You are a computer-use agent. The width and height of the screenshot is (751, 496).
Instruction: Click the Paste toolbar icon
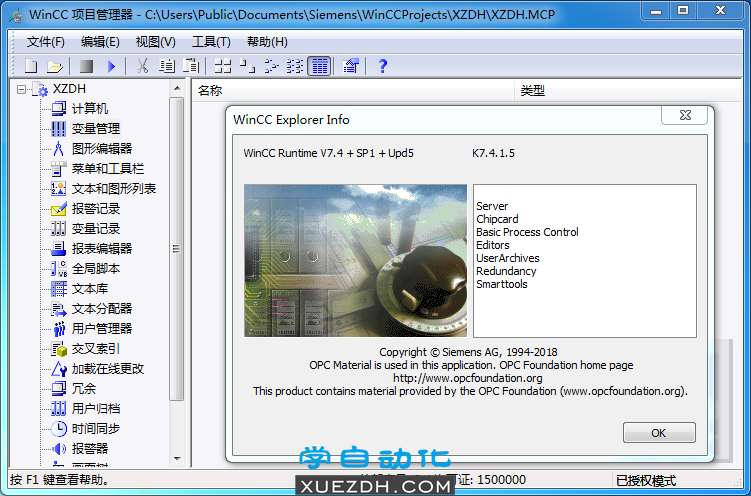(191, 66)
